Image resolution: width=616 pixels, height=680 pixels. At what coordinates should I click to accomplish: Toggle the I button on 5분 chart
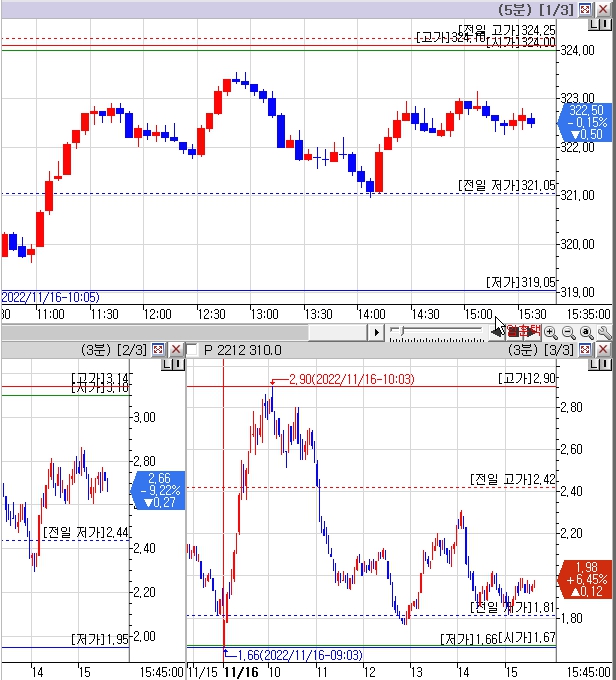tap(605, 25)
